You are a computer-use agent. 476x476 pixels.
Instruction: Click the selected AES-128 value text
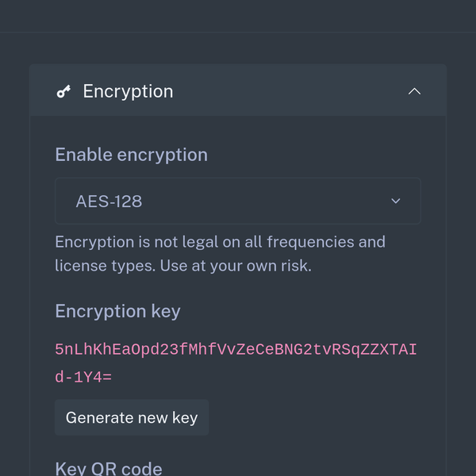pos(109,202)
